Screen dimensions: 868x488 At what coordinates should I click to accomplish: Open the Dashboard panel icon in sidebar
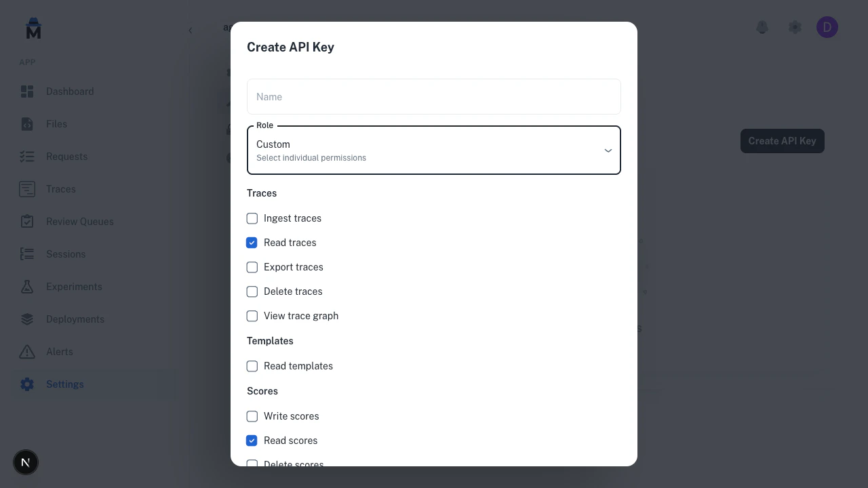tap(27, 91)
